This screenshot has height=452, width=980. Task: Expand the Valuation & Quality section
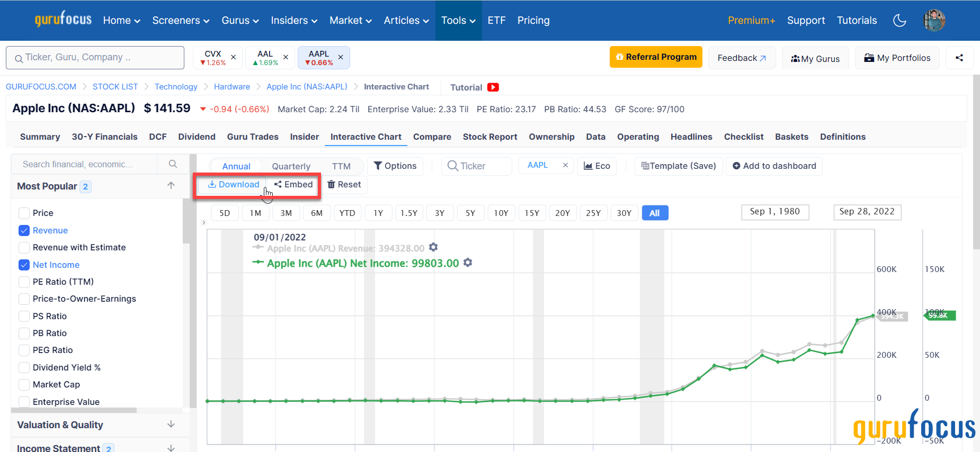171,424
